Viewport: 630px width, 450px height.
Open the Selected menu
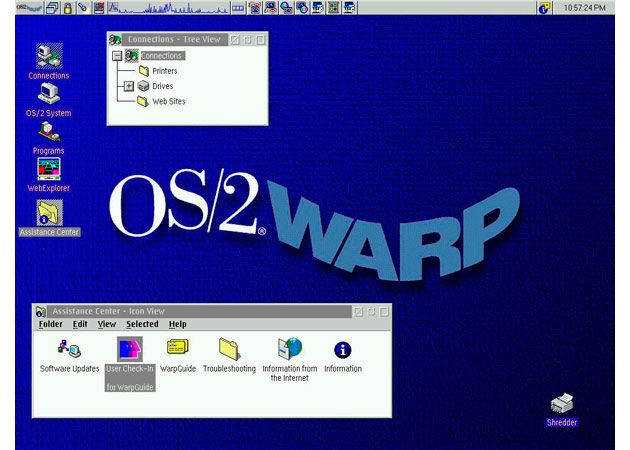point(142,324)
